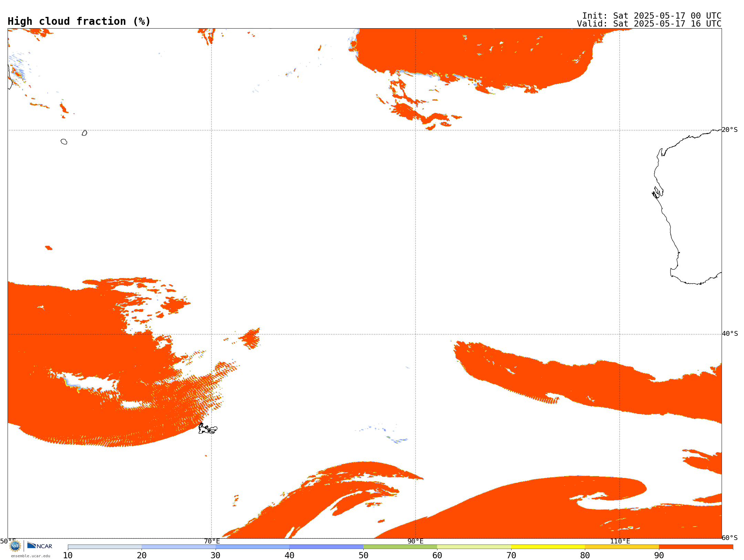Click the 70°E longitude label
The image size is (744, 560).
(x=212, y=541)
